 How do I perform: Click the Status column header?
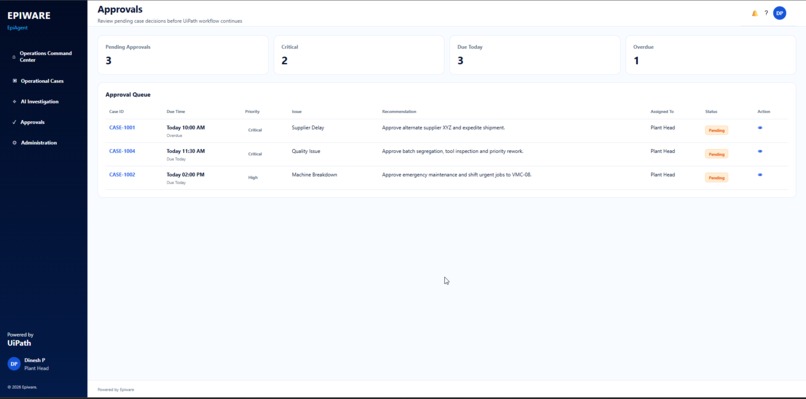point(711,112)
